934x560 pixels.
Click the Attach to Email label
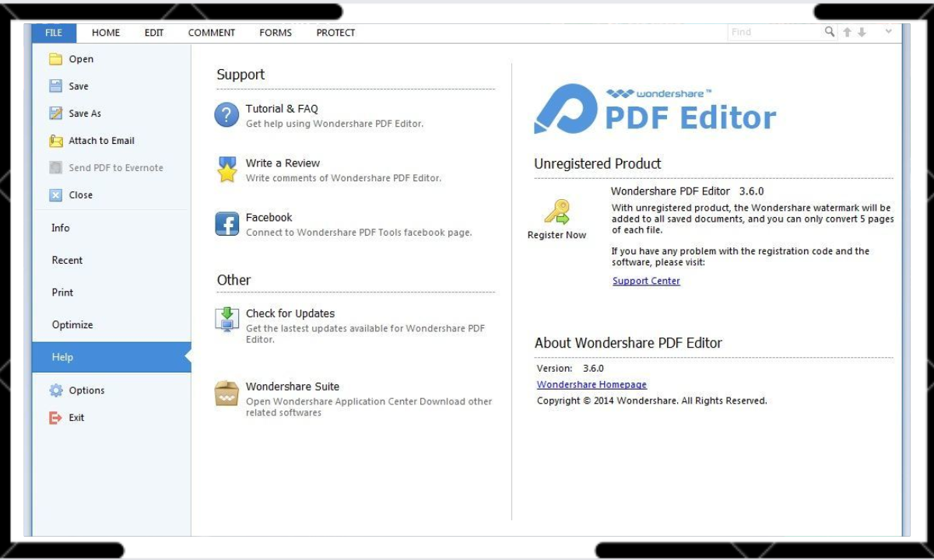101,141
